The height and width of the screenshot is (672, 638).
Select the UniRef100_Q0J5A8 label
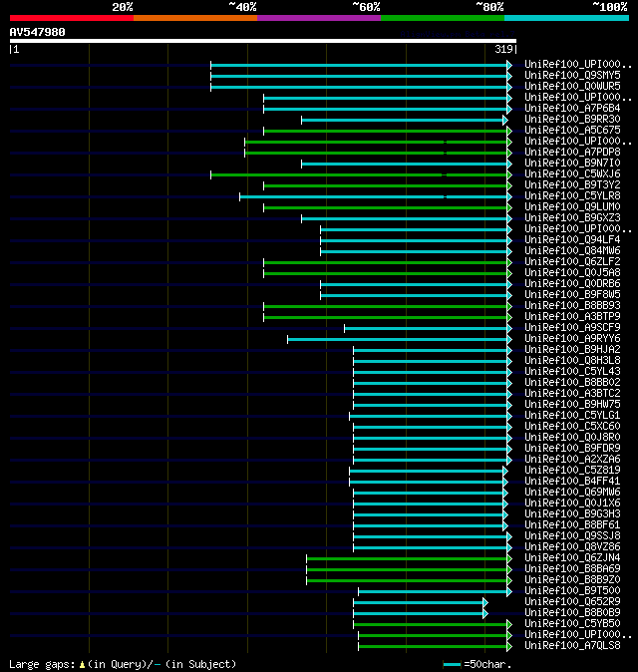572,273
